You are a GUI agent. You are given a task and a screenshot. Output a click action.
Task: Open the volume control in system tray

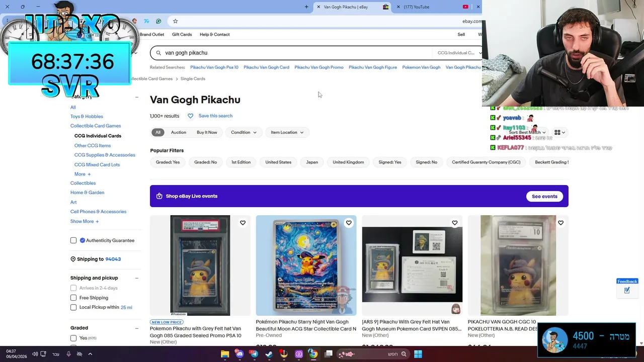35,354
